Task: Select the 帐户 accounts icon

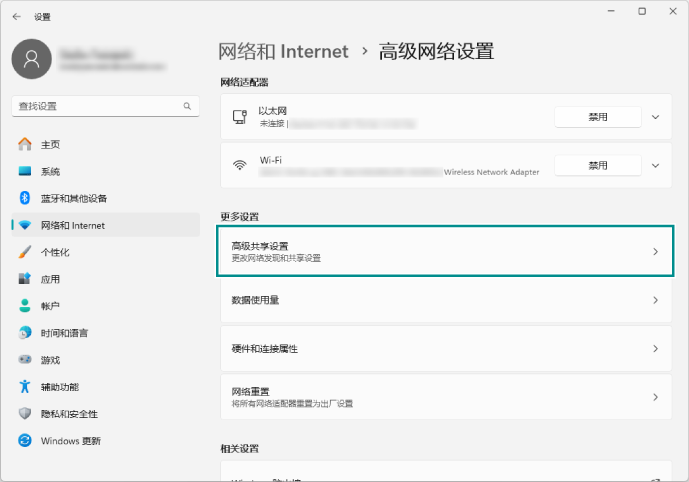Action: pyautogui.click(x=25, y=306)
